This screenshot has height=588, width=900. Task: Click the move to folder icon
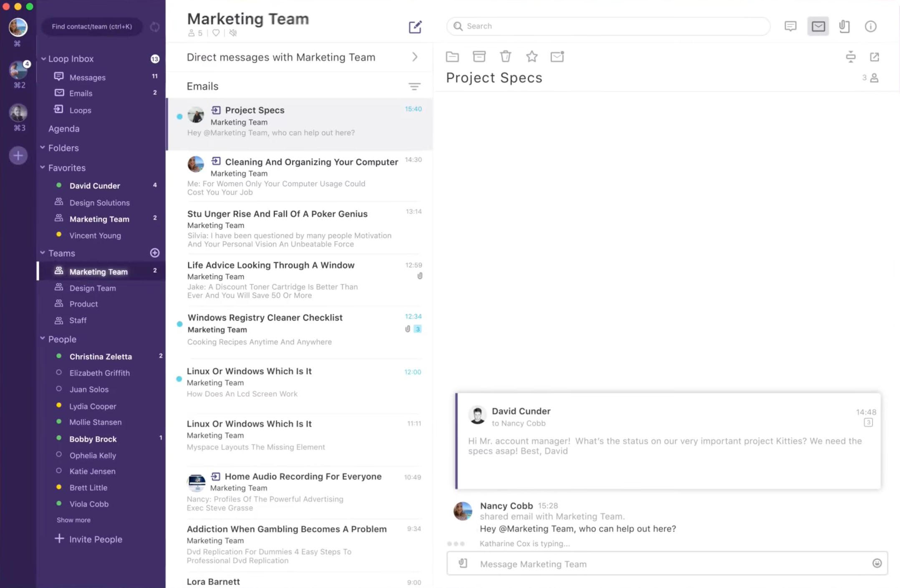[x=452, y=56]
